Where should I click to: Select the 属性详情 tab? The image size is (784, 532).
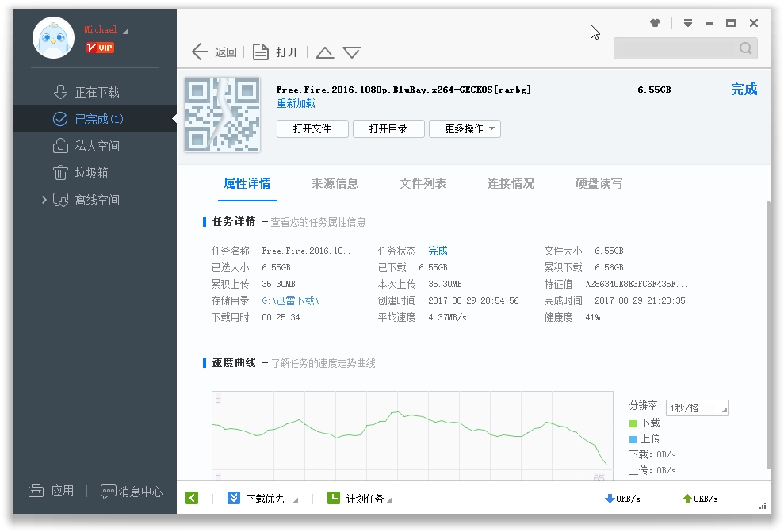(x=247, y=183)
